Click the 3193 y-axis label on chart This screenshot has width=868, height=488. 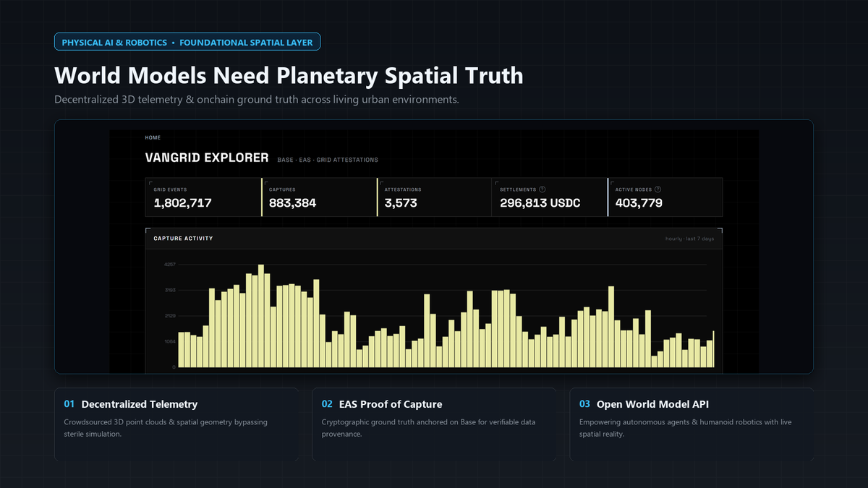[x=170, y=290]
